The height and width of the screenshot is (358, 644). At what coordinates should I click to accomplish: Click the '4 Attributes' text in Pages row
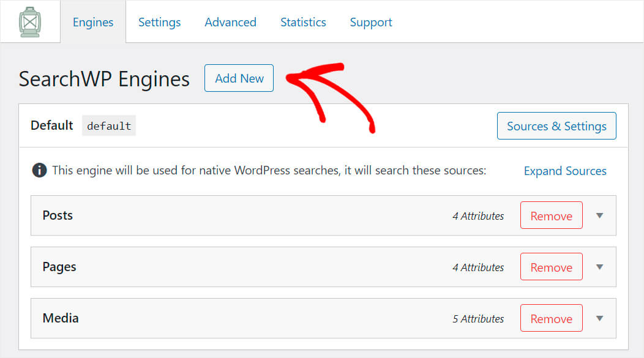pyautogui.click(x=478, y=267)
